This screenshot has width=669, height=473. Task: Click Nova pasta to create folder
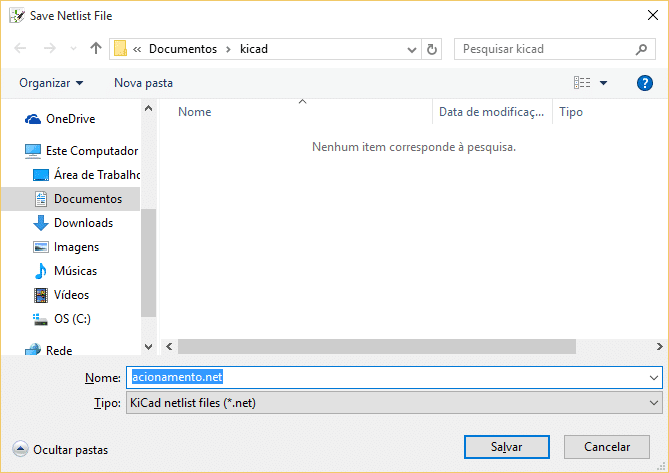click(143, 83)
